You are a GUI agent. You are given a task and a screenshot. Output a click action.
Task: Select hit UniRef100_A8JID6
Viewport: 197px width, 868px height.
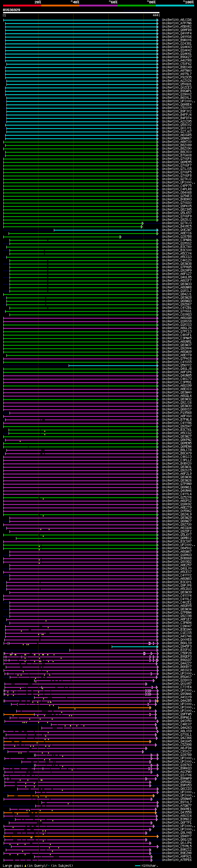177,20
